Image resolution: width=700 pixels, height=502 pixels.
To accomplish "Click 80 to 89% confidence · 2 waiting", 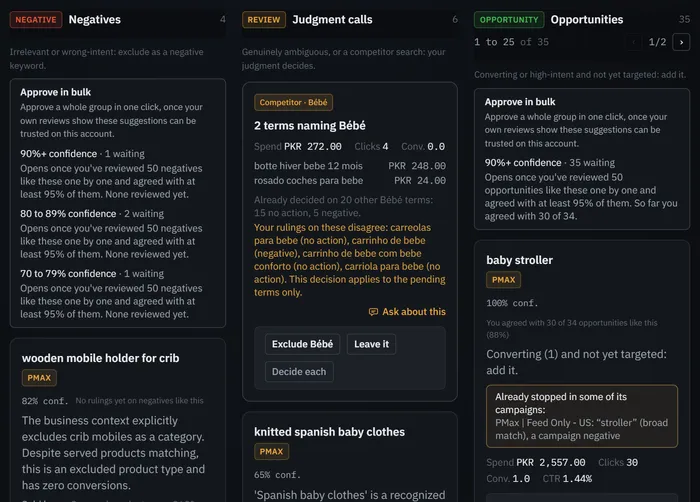I will (92, 213).
